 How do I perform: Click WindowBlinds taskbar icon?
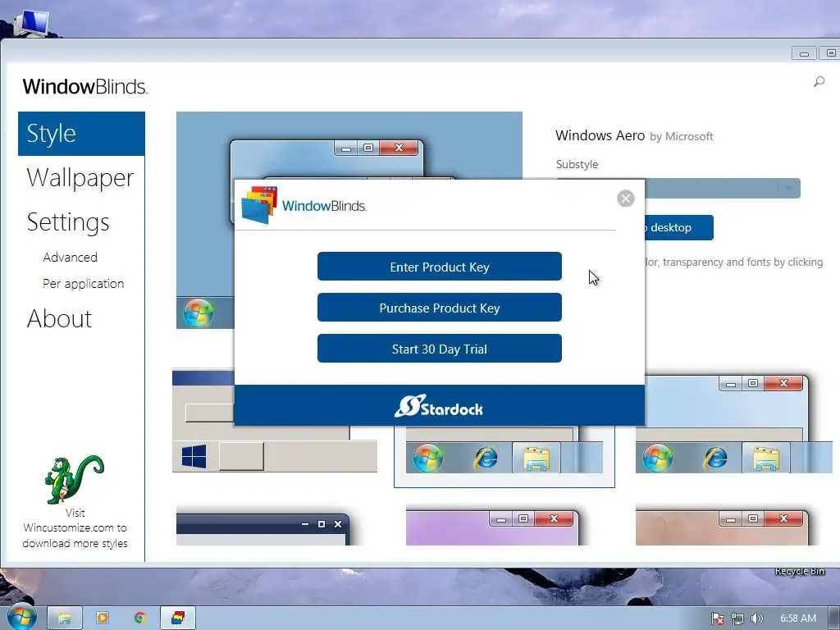coord(178,618)
